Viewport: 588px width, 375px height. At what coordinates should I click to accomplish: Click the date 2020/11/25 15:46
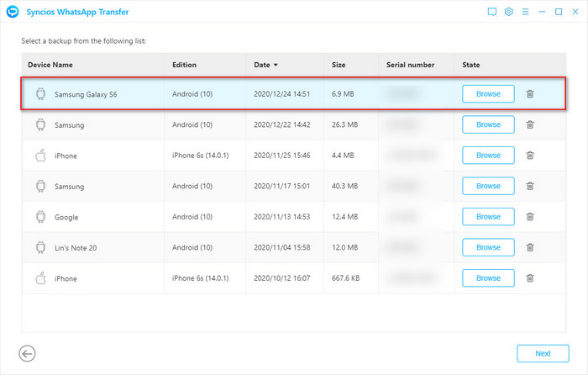click(282, 156)
